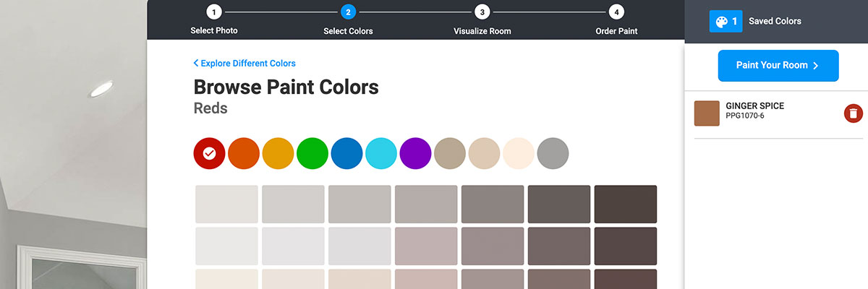The width and height of the screenshot is (868, 289).
Task: Delete Ginger Spice from saved colors
Action: pos(854,113)
